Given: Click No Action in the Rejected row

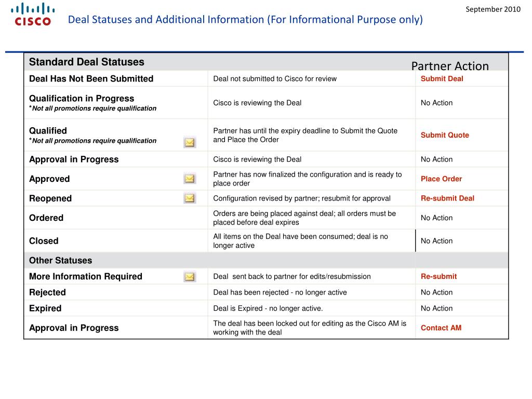Looking at the screenshot, I should pos(436,292).
